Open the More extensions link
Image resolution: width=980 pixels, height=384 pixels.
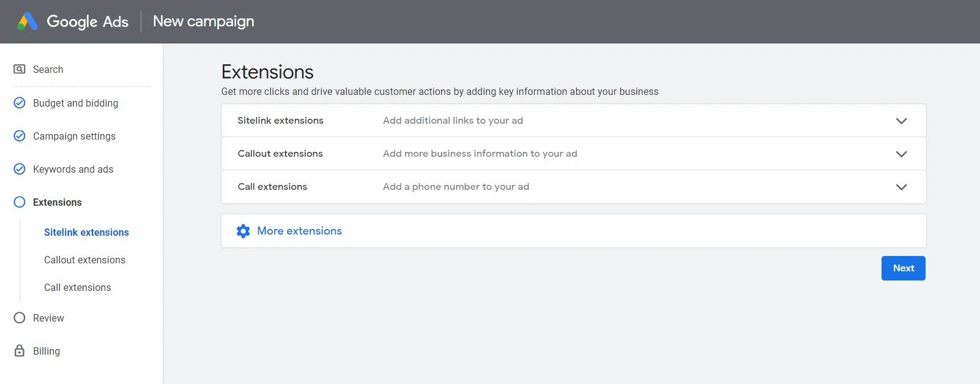pos(299,231)
